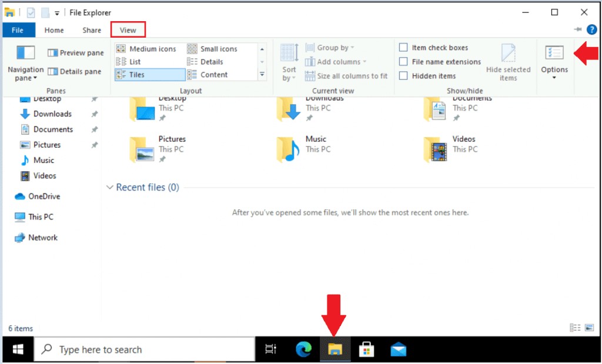Open the File menu
This screenshot has width=602, height=364.
coord(18,29)
